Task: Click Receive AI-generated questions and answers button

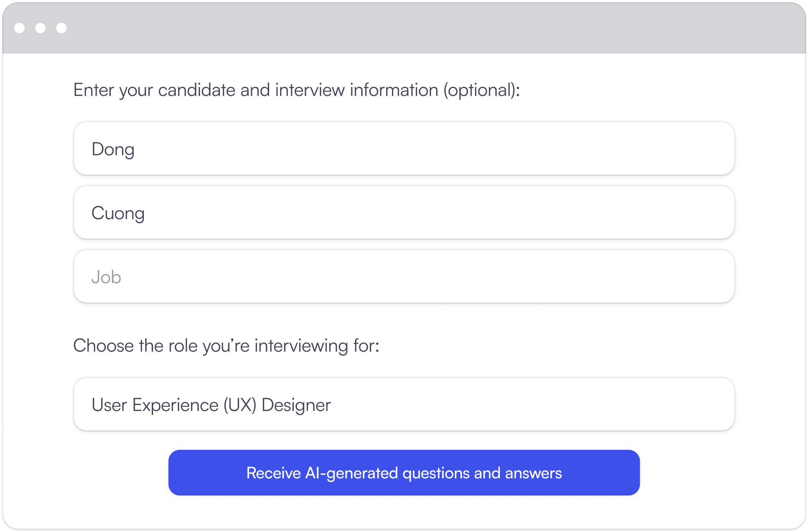Action: [x=404, y=473]
